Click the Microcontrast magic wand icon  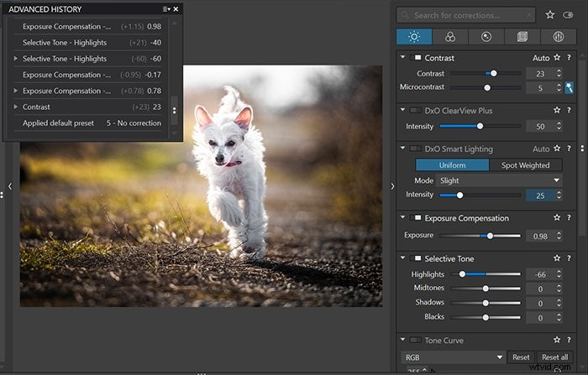click(569, 88)
